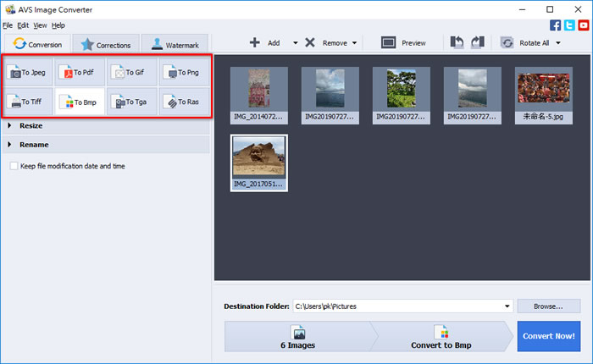Open the Edit menu
593x364 pixels.
[x=23, y=25]
